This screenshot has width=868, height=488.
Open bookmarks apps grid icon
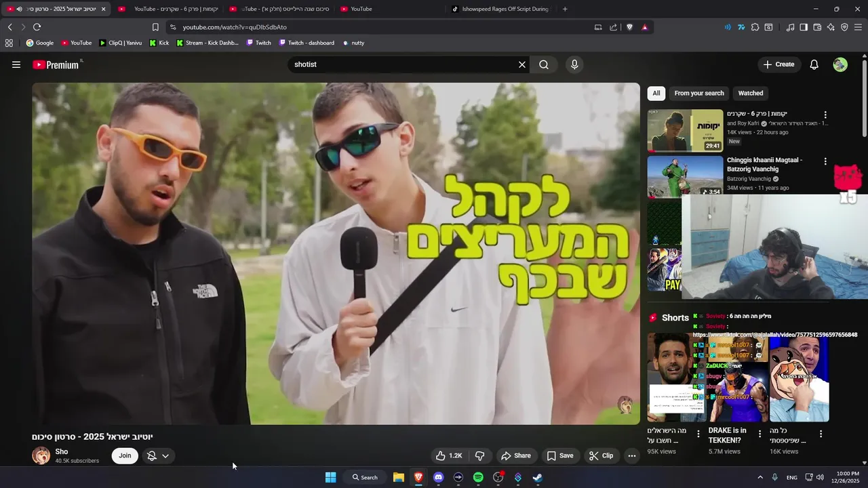point(9,43)
